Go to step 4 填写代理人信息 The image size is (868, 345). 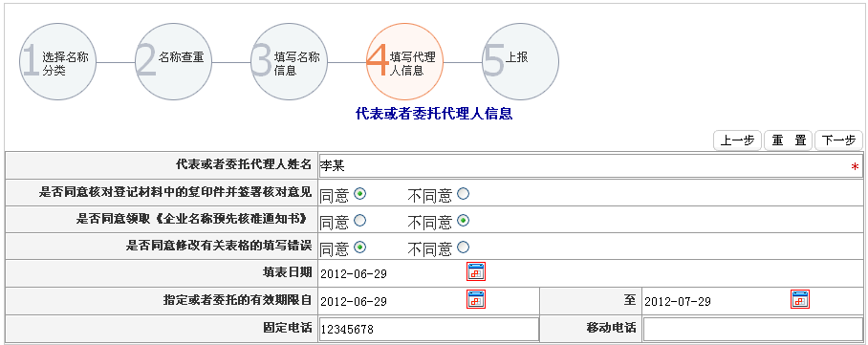404,61
